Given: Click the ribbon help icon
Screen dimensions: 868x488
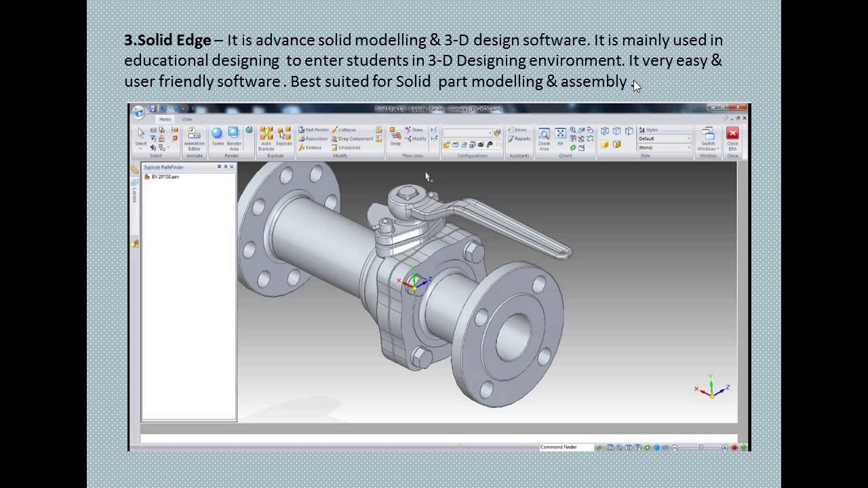Looking at the screenshot, I should (726, 118).
